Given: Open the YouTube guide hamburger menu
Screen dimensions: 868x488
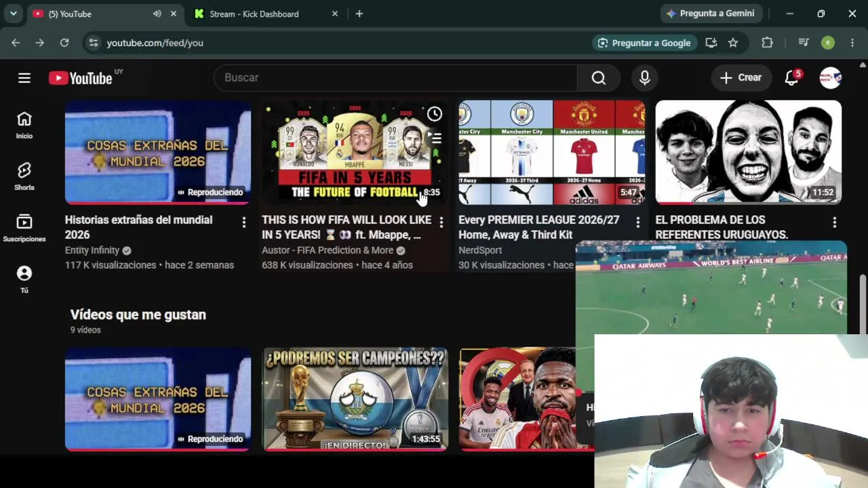Looking at the screenshot, I should click(x=24, y=78).
